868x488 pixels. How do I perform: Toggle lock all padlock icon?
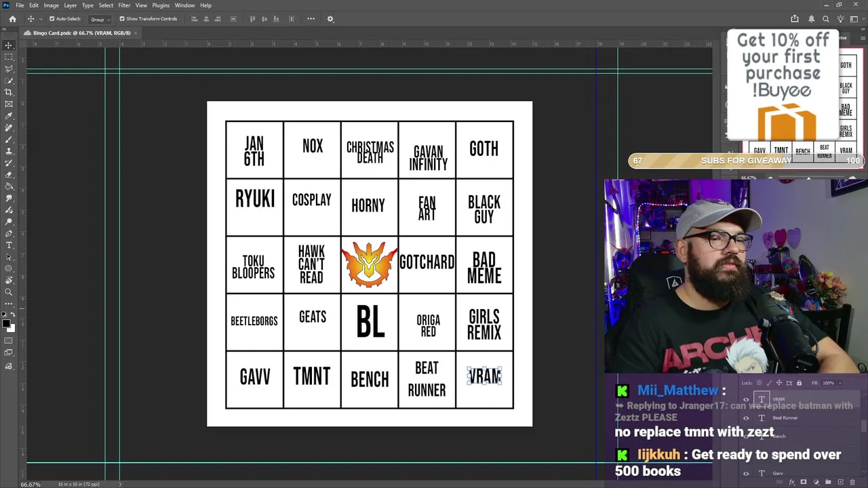pyautogui.click(x=799, y=383)
